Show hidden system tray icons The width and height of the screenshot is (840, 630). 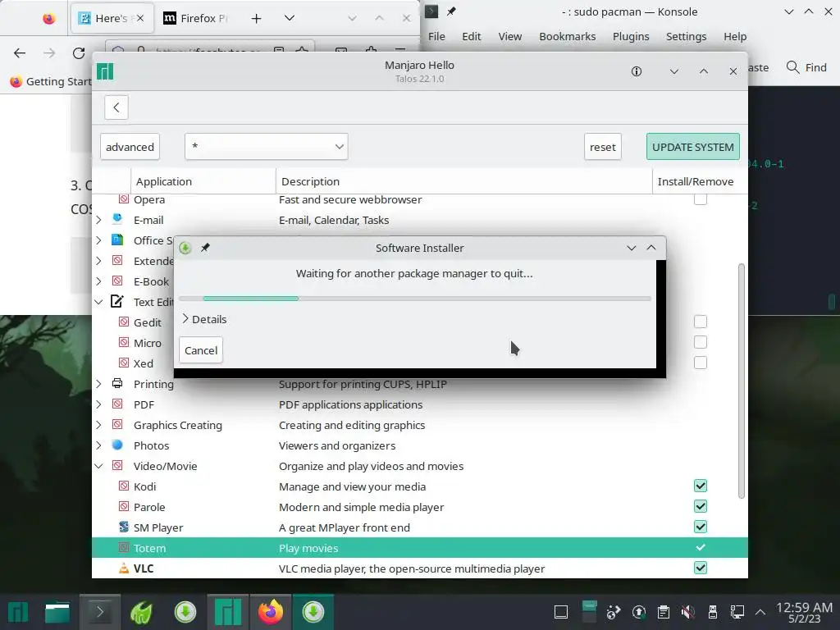click(760, 612)
